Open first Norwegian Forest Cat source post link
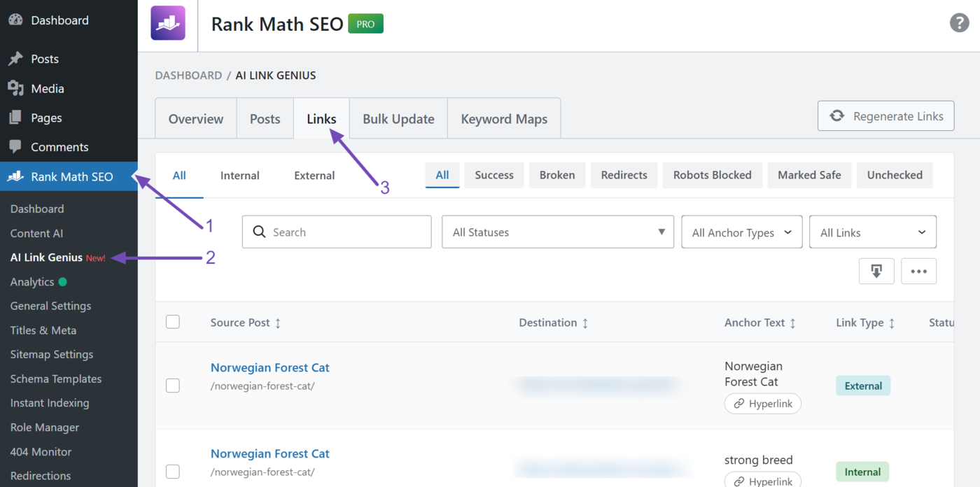980x487 pixels. (x=269, y=367)
